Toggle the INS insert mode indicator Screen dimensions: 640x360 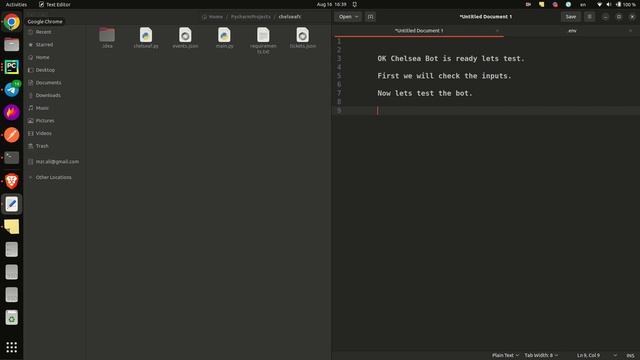(x=631, y=355)
